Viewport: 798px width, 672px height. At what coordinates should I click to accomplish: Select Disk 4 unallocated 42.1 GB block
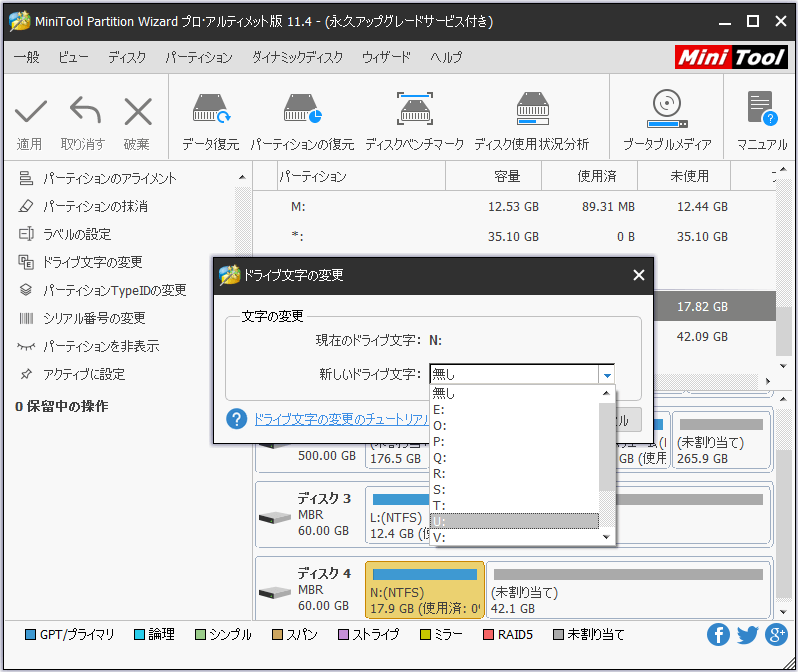(628, 590)
